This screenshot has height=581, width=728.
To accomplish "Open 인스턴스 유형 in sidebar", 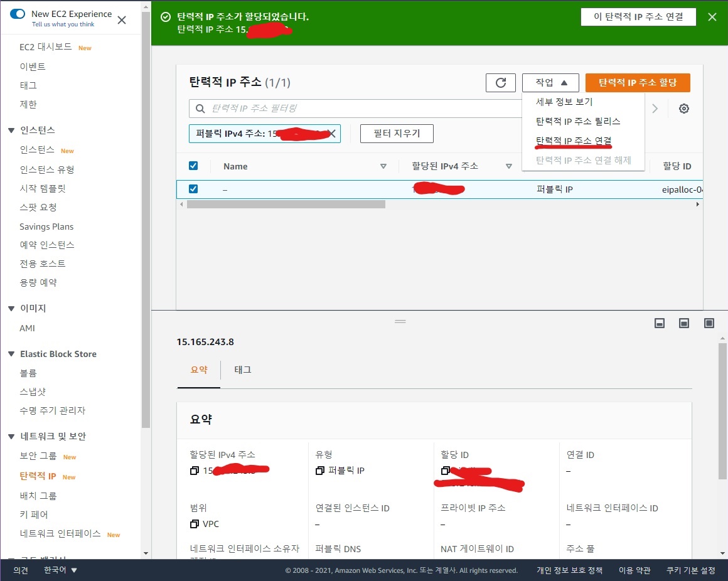I will coord(47,169).
